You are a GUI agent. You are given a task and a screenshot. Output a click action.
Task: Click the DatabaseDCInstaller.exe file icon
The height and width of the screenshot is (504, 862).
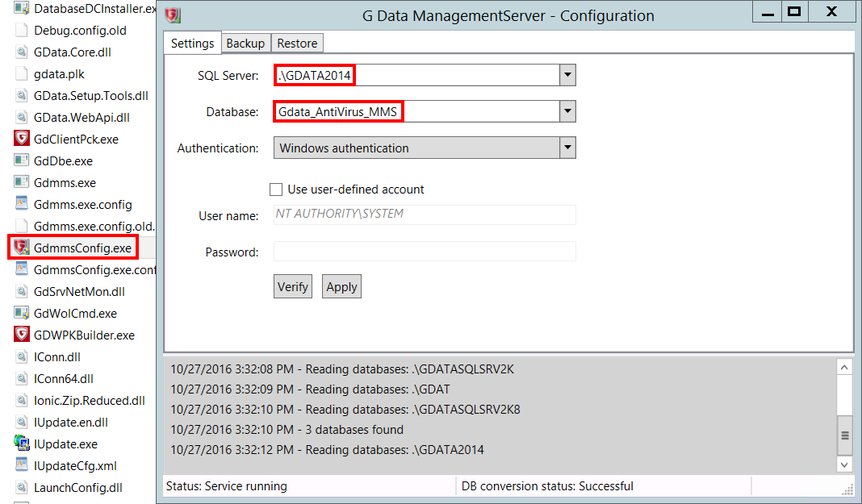[22, 8]
